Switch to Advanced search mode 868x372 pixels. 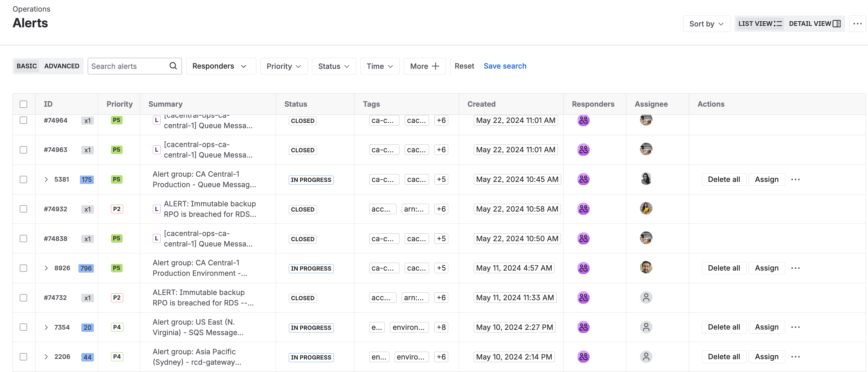click(62, 66)
